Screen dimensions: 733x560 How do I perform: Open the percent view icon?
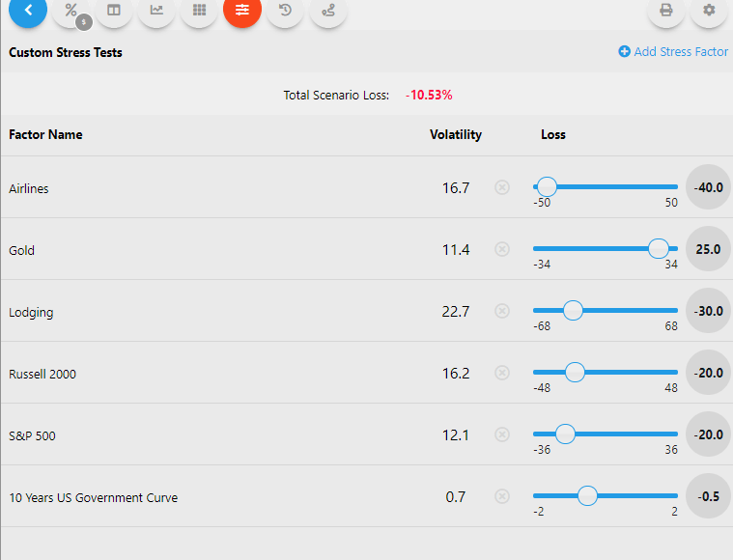click(x=70, y=11)
